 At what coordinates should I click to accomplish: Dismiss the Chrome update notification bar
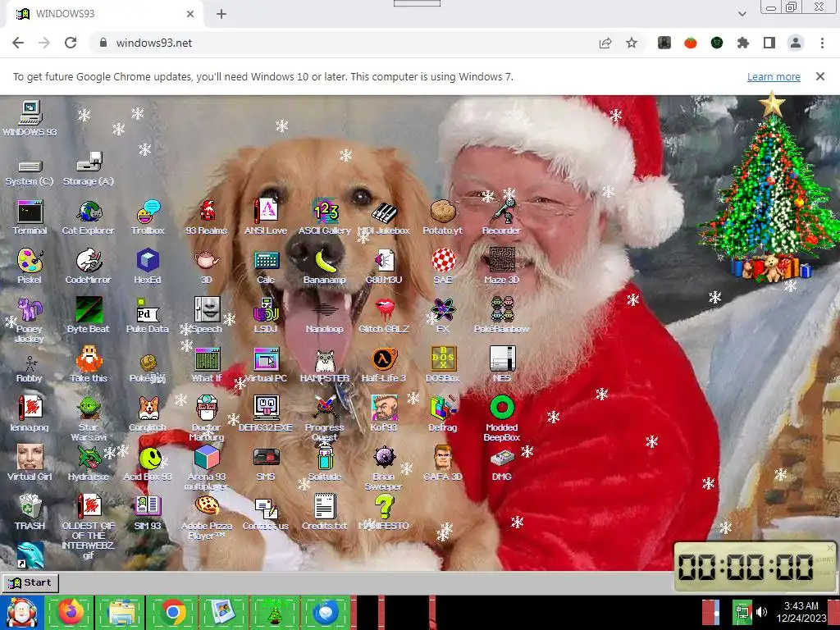[820, 76]
